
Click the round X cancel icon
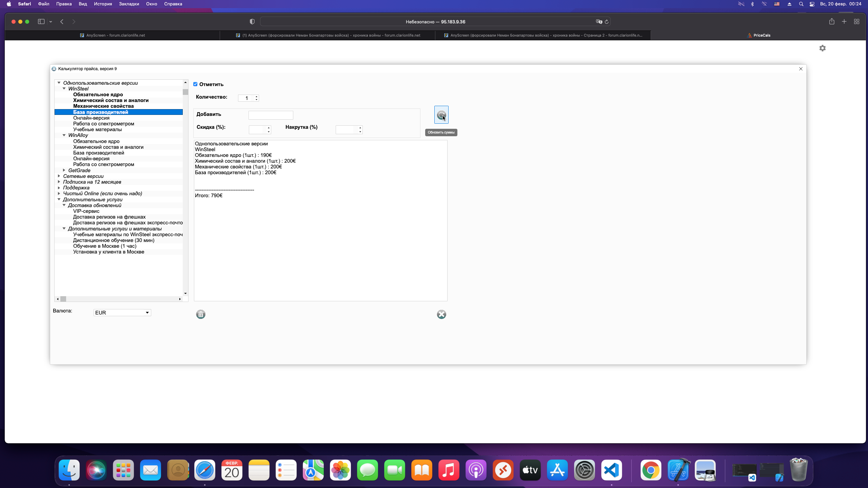pos(441,314)
